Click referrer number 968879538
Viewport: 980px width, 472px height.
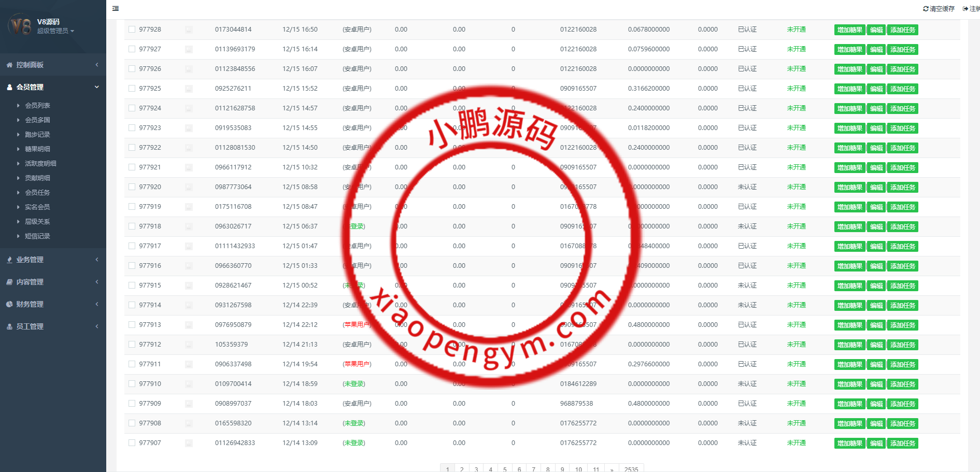576,404
